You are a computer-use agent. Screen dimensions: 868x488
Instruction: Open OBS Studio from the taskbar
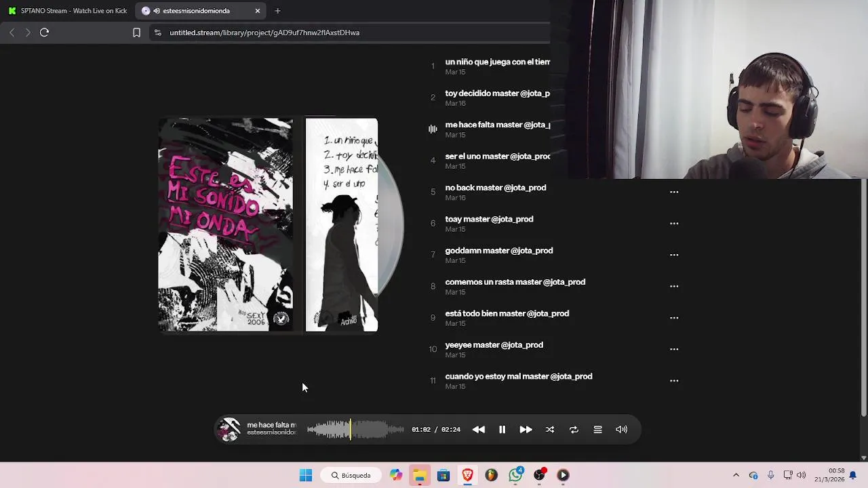539,475
